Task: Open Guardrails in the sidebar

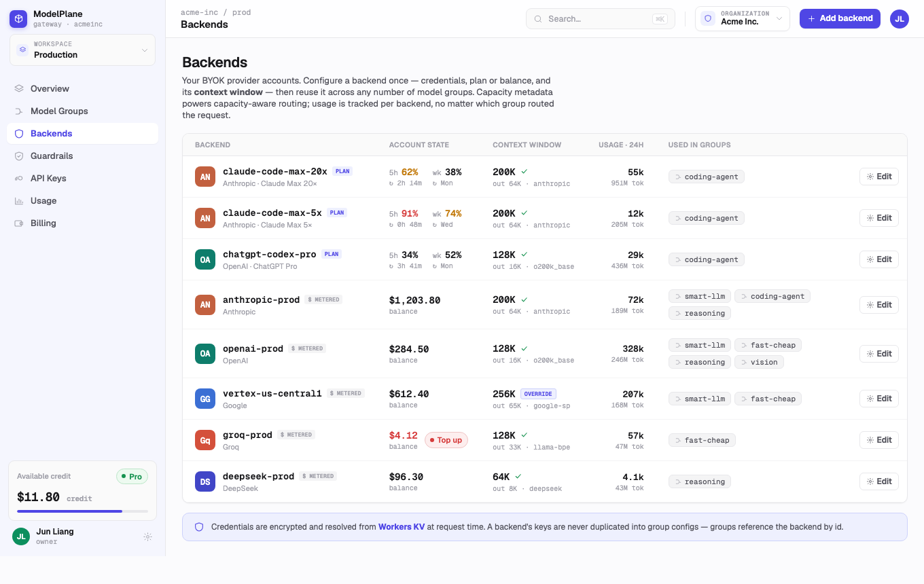Action: [x=82, y=156]
